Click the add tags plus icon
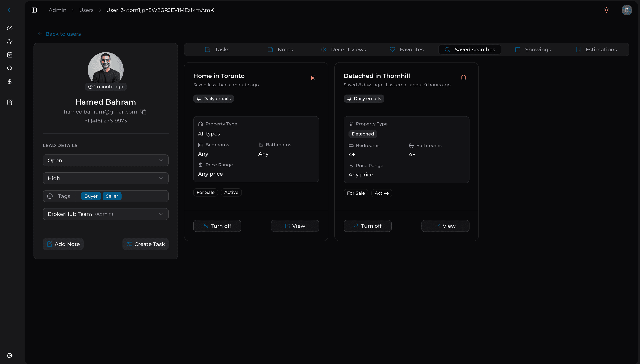Screen dimensions: 640x364 pyautogui.click(x=50, y=196)
